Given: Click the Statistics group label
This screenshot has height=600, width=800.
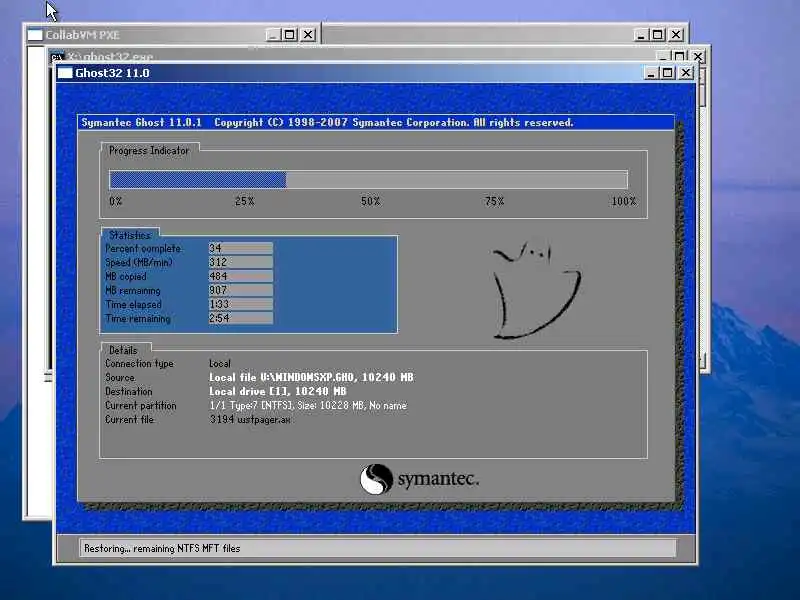Looking at the screenshot, I should tap(130, 235).
